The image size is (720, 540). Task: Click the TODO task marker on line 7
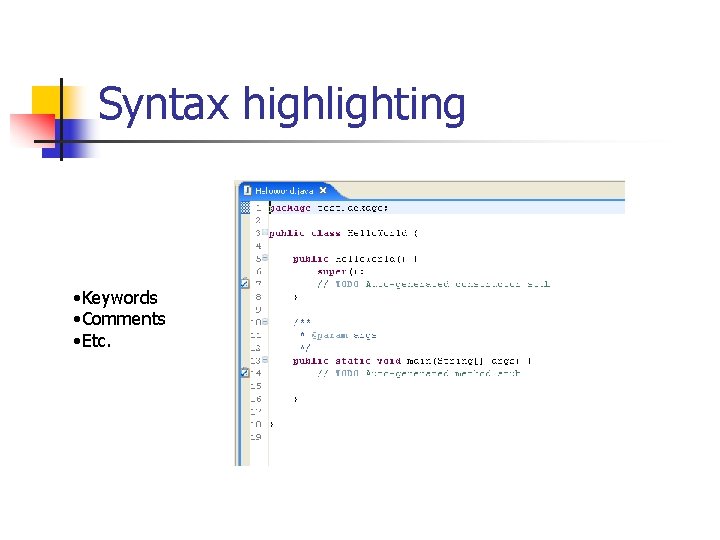245,283
